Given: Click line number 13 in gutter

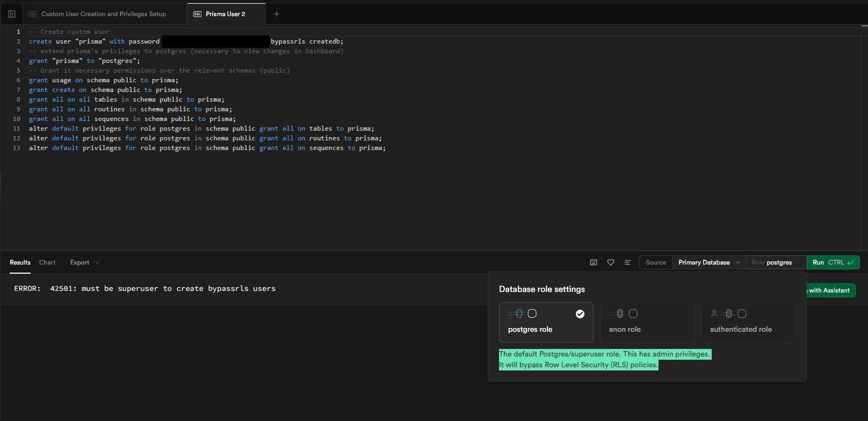Looking at the screenshot, I should (x=17, y=148).
